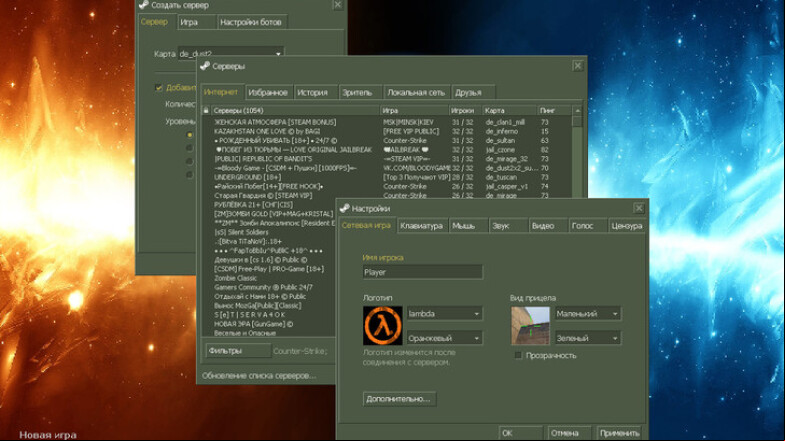This screenshot has width=785, height=441.
Task: Select server Zombie Classic
Action: (x=235, y=278)
